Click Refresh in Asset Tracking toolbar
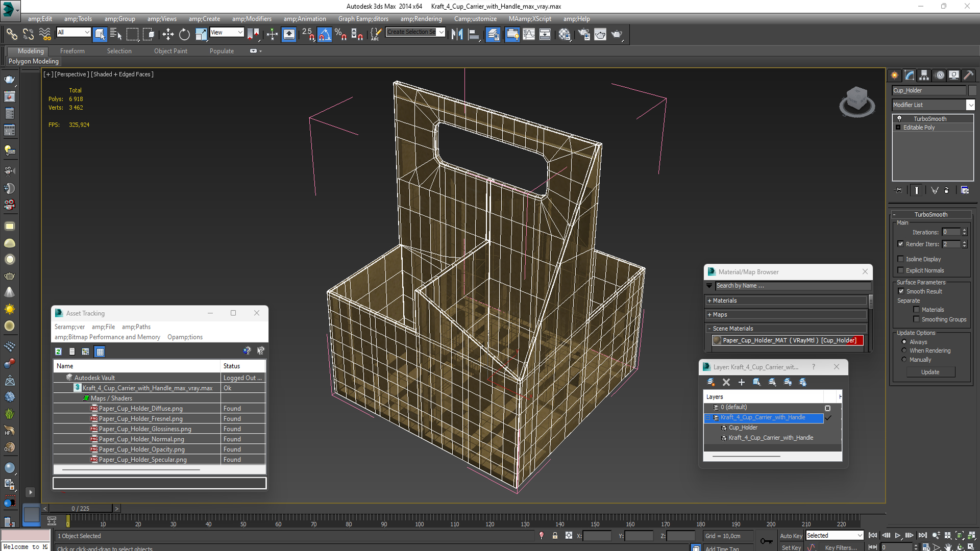Image resolution: width=980 pixels, height=551 pixels. (58, 352)
